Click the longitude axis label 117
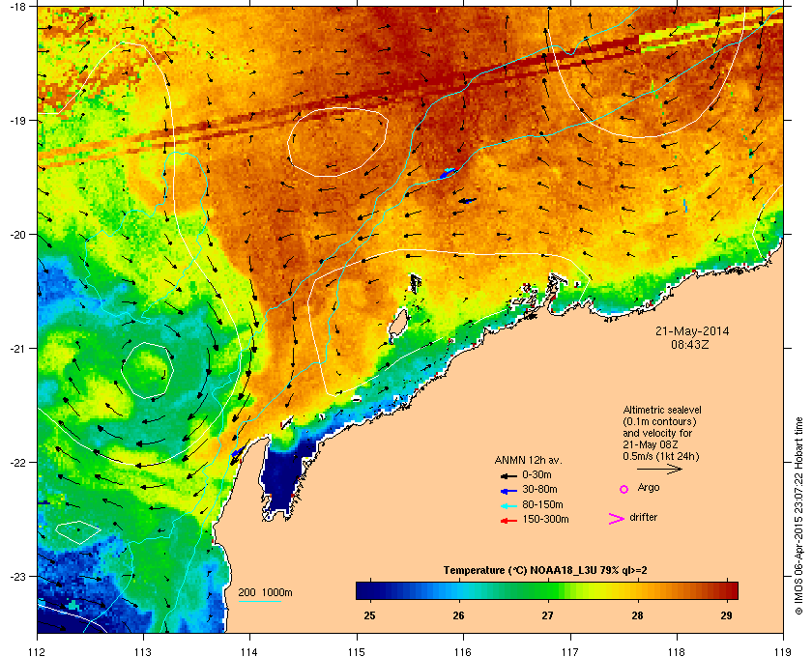Viewport: 812px width, 657px height. pos(569,652)
